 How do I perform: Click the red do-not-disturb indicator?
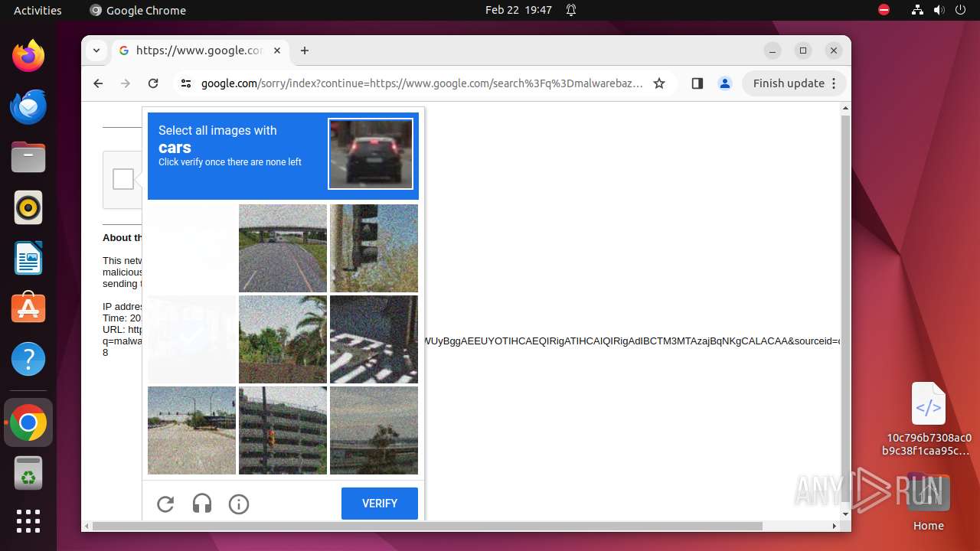884,10
